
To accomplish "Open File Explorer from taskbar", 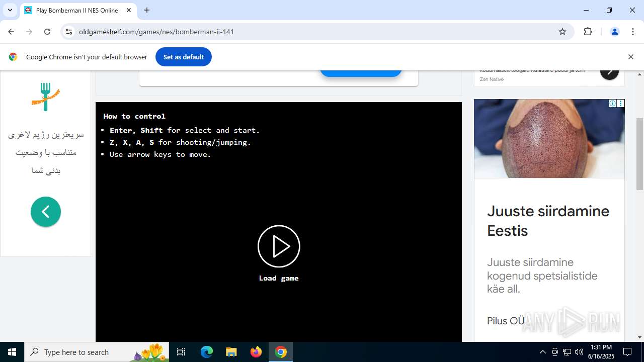I will 231,352.
